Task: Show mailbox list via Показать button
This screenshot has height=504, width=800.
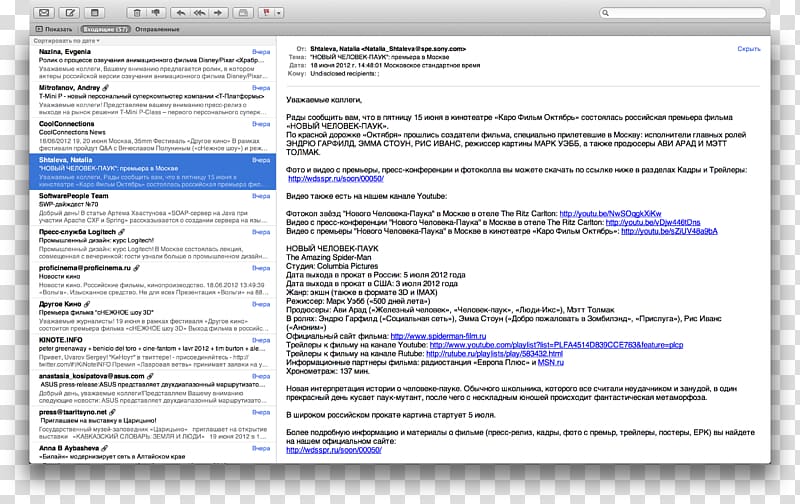Action: pos(54,29)
